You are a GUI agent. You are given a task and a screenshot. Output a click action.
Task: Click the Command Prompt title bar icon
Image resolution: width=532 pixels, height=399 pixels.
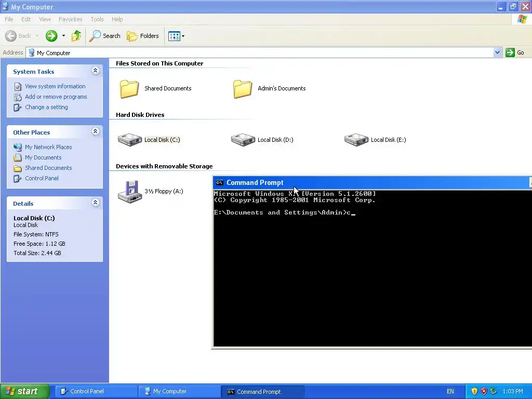pyautogui.click(x=220, y=182)
